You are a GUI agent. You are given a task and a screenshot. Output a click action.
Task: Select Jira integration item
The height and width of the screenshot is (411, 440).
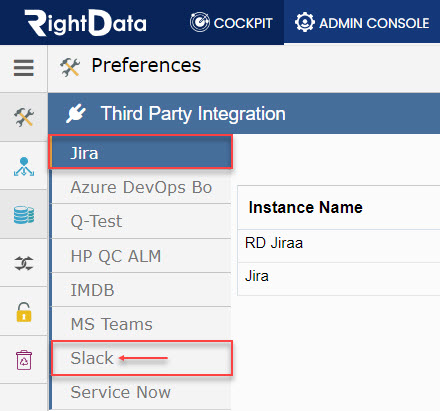click(141, 152)
